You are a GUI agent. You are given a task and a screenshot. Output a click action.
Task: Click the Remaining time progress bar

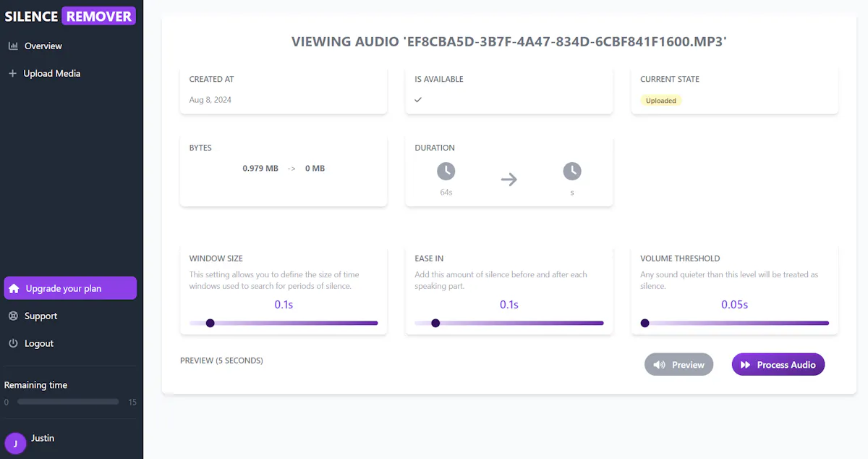pyautogui.click(x=68, y=402)
